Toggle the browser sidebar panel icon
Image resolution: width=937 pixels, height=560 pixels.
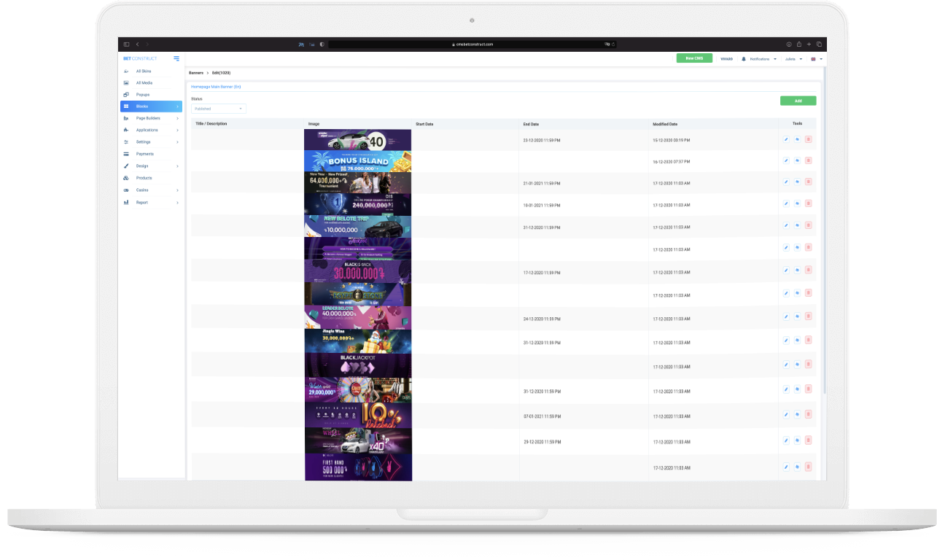pyautogui.click(x=126, y=44)
